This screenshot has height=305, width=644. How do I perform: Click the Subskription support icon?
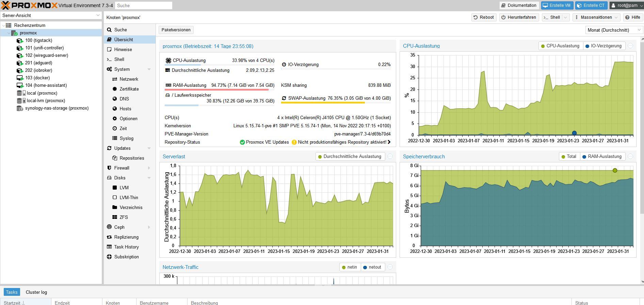109,257
